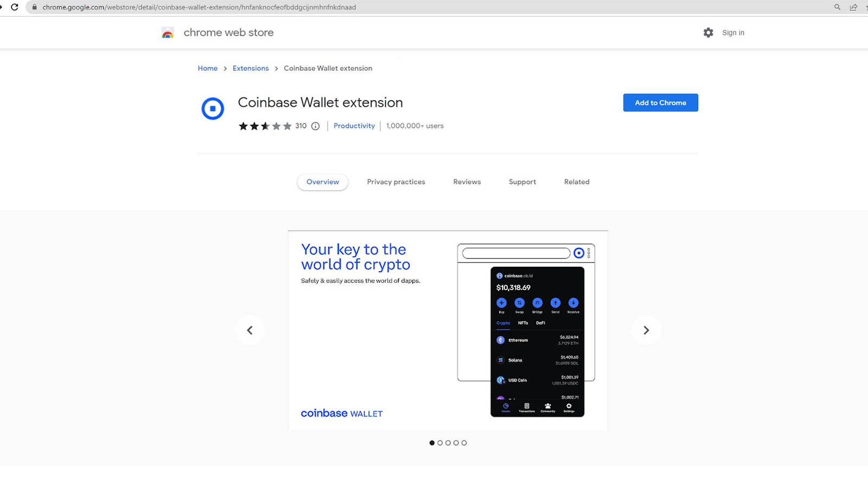
Task: Click the rating info icon next to 310
Action: pos(315,126)
